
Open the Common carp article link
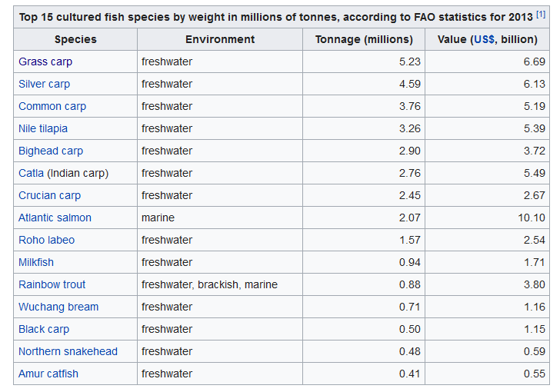52,106
